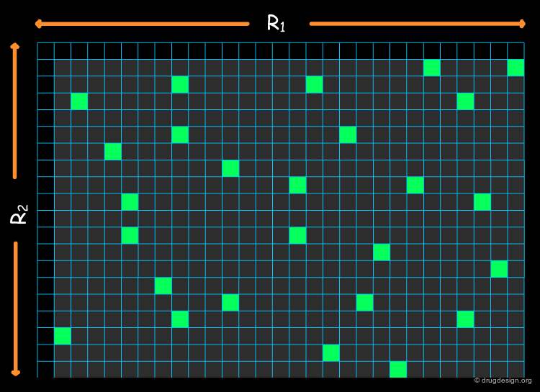Select the green cell in the rightmost column
The height and width of the screenshot is (392, 540).
[x=516, y=68]
